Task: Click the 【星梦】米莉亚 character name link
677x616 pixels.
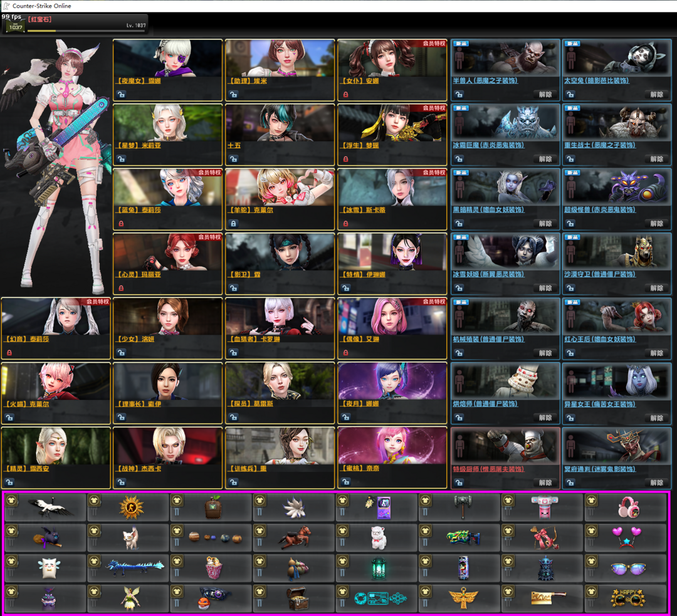Action: [x=139, y=145]
